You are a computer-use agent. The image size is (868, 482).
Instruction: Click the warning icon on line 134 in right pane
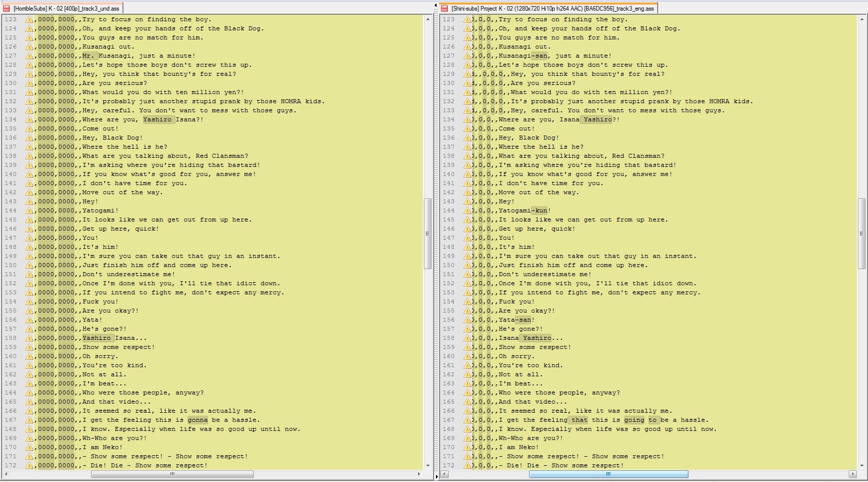click(x=467, y=120)
